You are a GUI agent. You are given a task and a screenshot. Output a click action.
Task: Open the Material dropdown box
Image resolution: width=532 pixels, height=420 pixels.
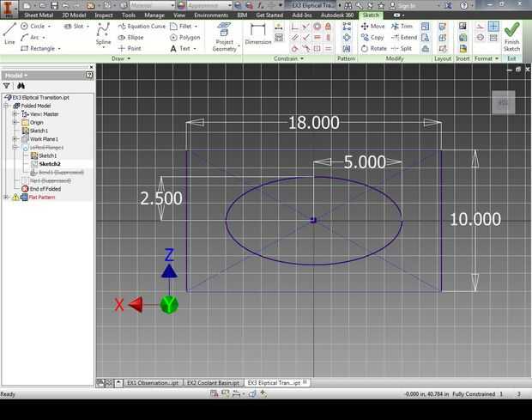[x=151, y=5]
